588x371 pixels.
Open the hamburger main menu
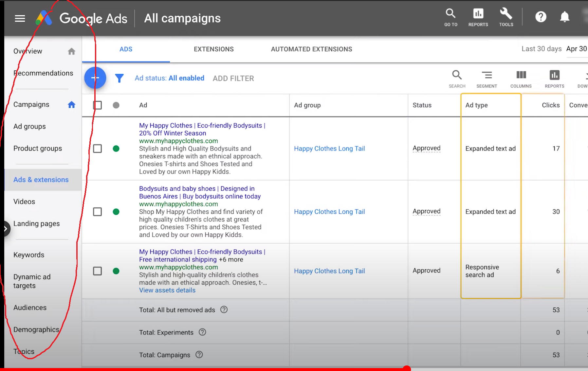(x=20, y=18)
